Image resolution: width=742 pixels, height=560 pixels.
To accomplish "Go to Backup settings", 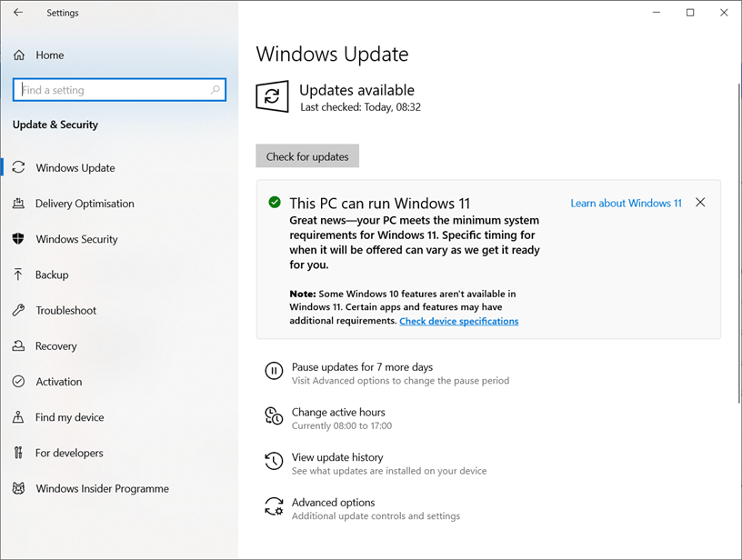I will (52, 275).
